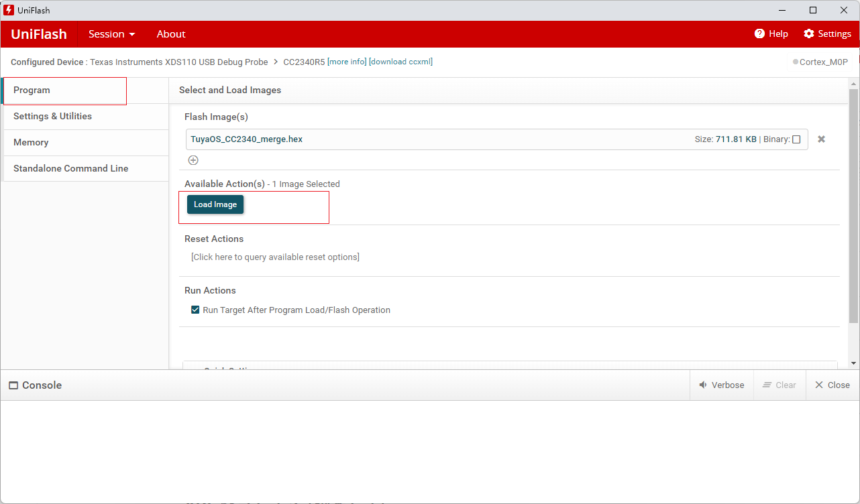This screenshot has height=504, width=860.
Task: Toggle Verbose console output
Action: [x=722, y=385]
